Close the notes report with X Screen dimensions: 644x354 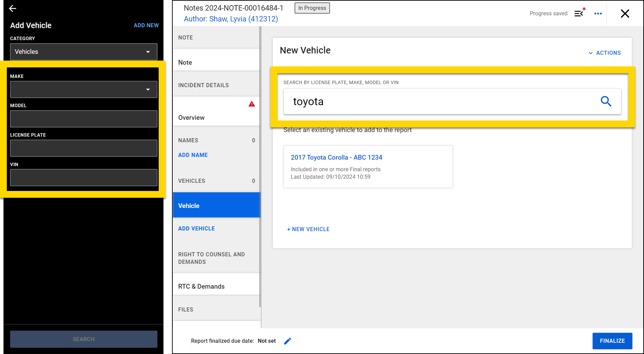(625, 14)
